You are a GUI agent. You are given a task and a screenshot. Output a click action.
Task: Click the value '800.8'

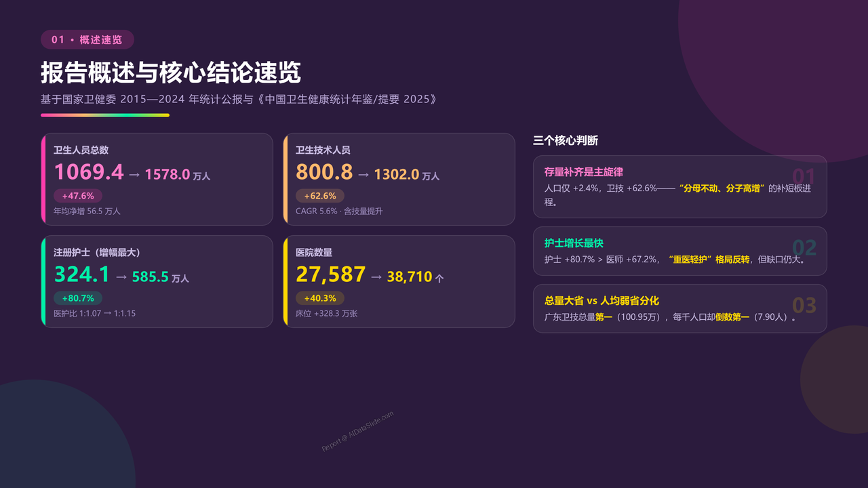tap(324, 172)
